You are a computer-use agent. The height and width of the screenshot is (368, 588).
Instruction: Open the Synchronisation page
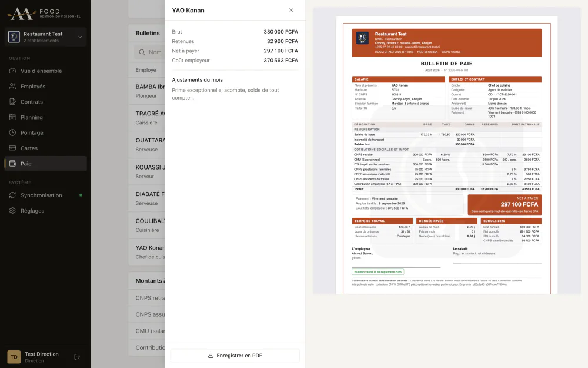[45, 195]
